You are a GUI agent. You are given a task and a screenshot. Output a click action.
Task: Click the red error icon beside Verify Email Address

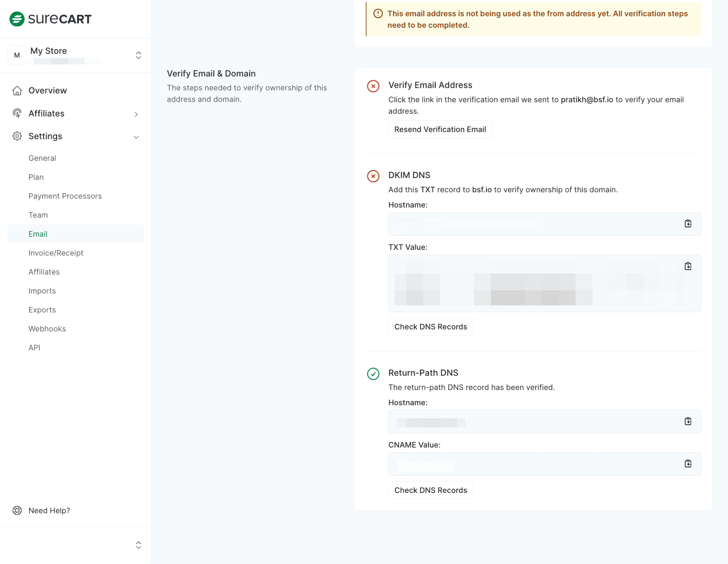(373, 86)
